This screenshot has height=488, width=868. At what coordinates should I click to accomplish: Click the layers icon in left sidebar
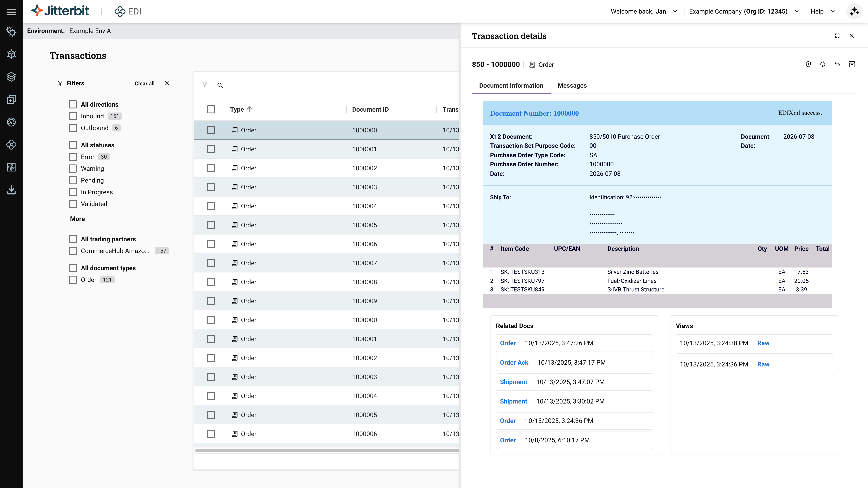point(11,77)
